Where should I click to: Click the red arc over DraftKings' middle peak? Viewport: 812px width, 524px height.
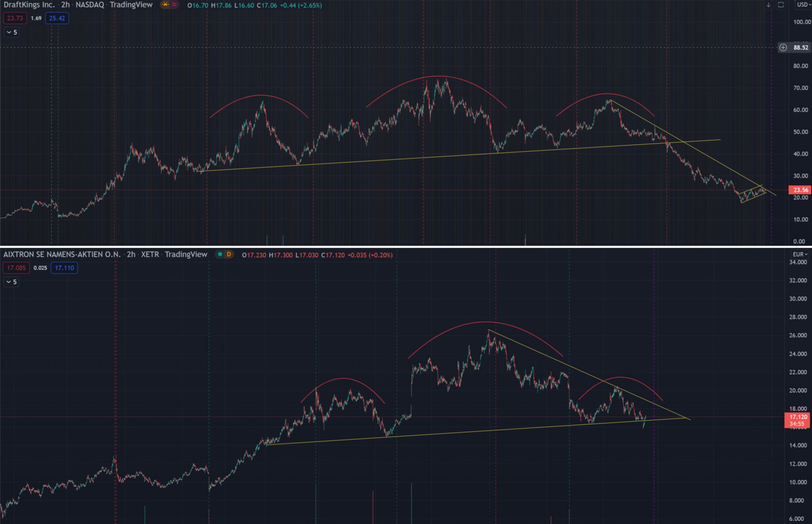[439, 76]
